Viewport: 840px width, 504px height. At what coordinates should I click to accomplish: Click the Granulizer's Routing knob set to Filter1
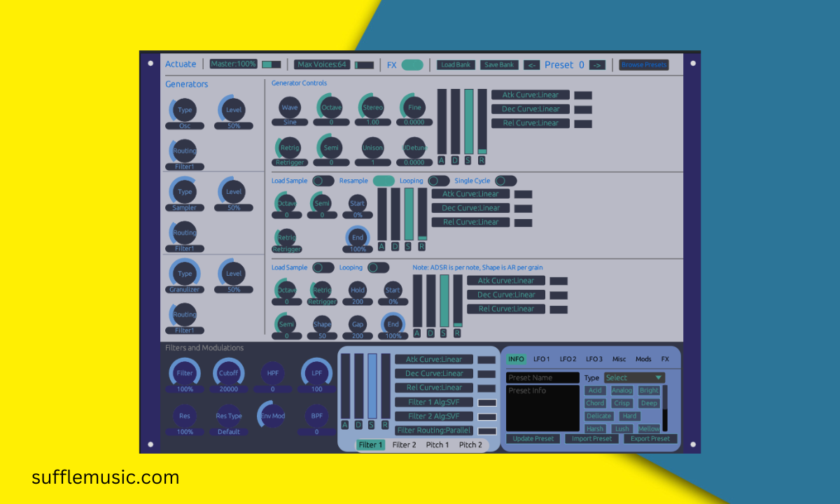[x=184, y=315]
